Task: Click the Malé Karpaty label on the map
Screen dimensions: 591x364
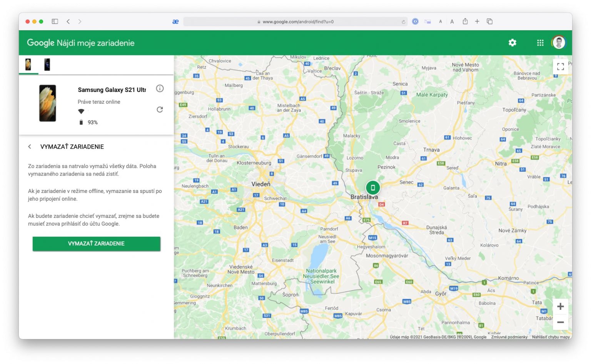Action: pos(432,95)
